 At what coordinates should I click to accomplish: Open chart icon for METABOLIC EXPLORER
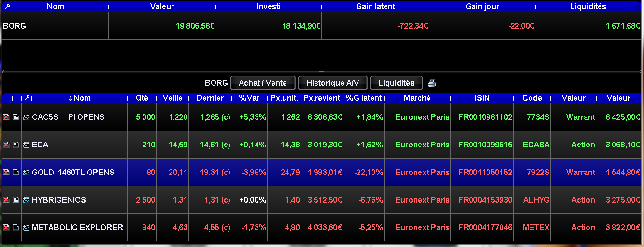[26, 227]
